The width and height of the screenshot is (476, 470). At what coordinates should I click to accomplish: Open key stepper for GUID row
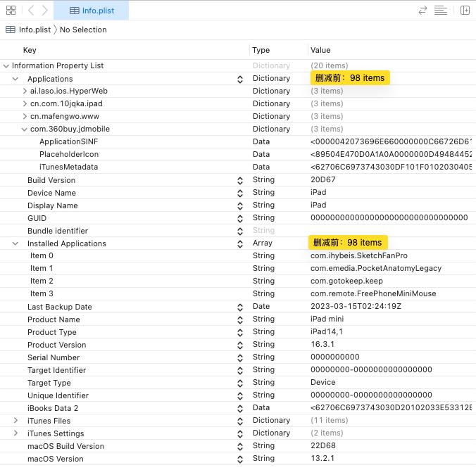240,218
